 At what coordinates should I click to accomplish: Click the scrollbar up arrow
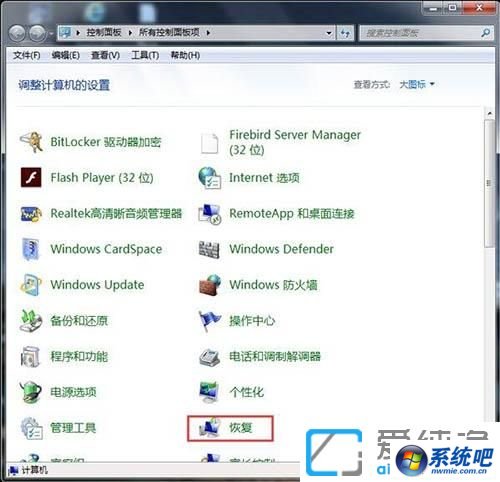click(x=489, y=113)
